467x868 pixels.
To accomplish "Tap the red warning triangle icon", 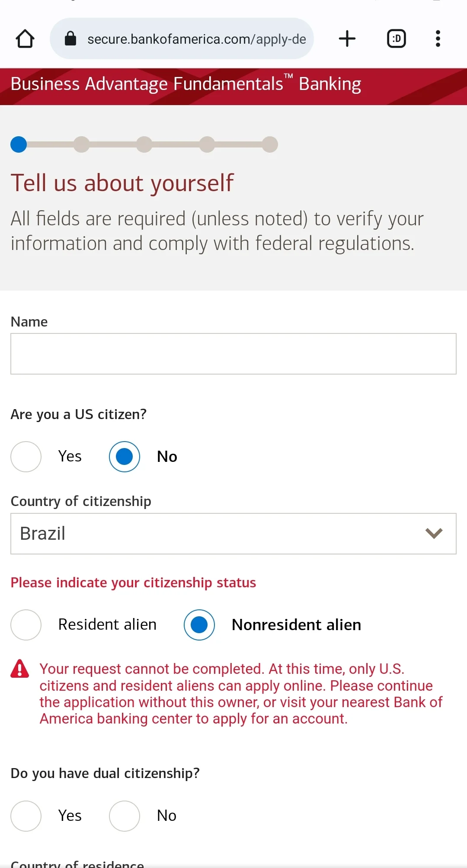I will [x=20, y=669].
